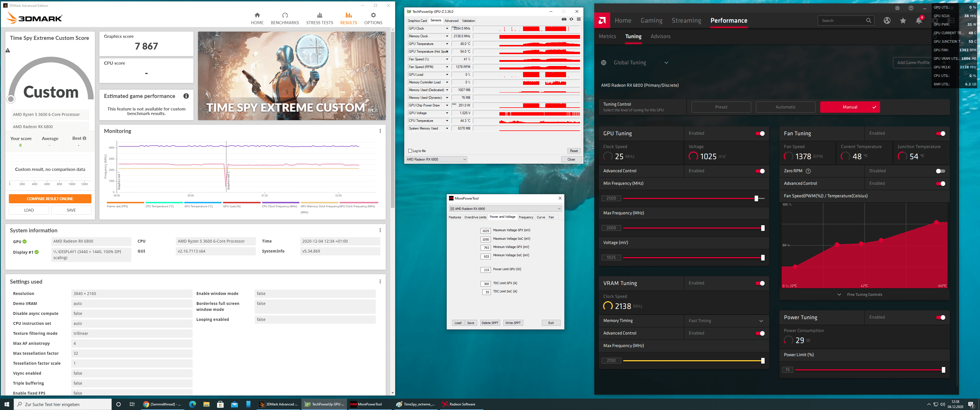Open System information three-dot menu
Image resolution: width=980 pixels, height=410 pixels.
pyautogui.click(x=380, y=230)
